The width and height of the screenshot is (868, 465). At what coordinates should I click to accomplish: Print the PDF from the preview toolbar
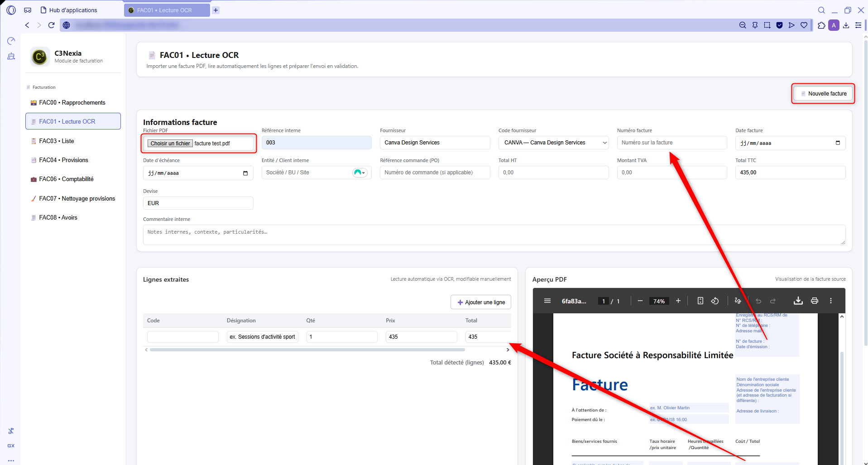(814, 301)
